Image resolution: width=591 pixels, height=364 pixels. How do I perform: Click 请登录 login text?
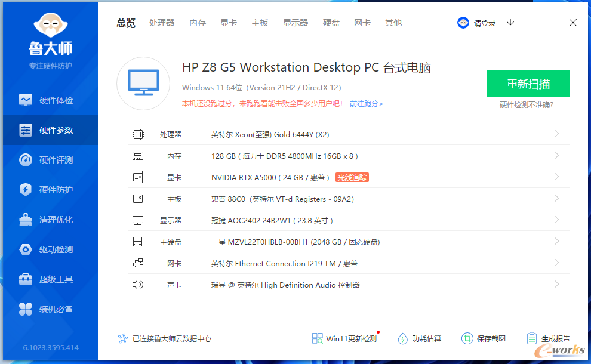point(485,23)
